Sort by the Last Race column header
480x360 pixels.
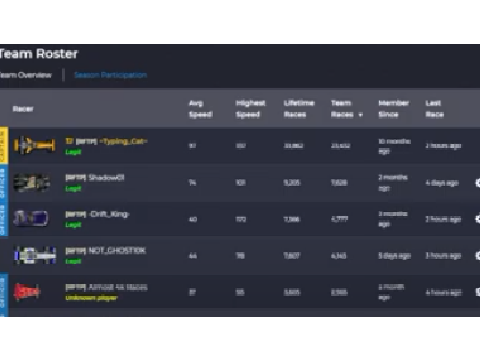click(x=435, y=109)
